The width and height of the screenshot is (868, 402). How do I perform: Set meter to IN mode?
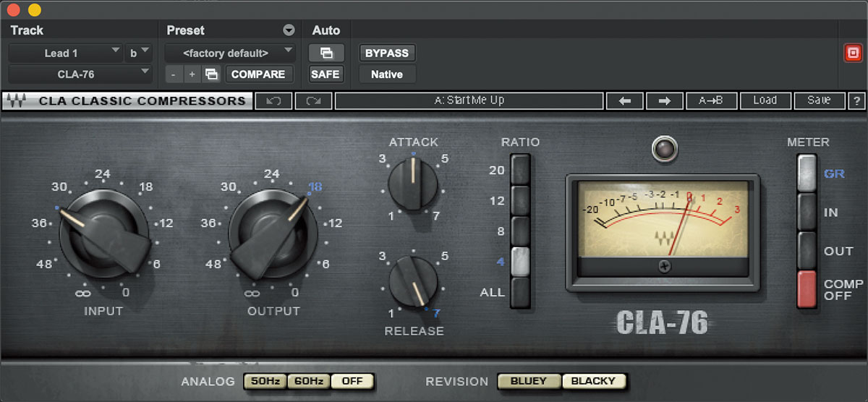click(807, 213)
